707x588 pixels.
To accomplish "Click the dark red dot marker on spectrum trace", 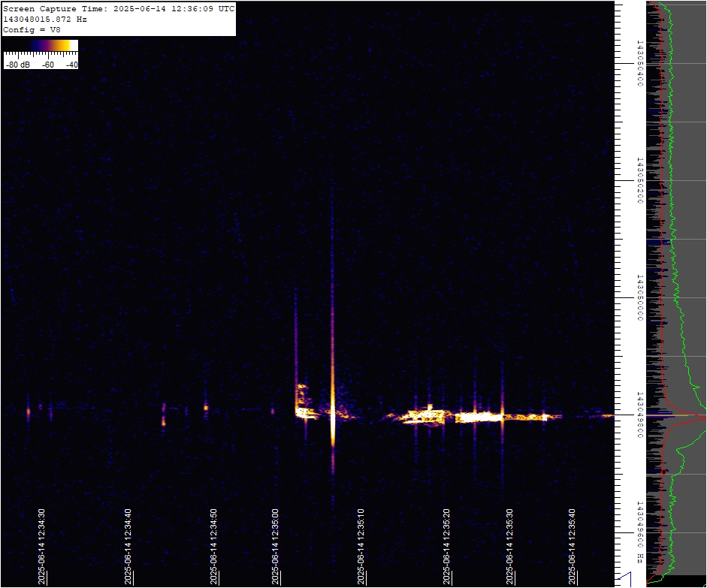I will pos(663,472).
